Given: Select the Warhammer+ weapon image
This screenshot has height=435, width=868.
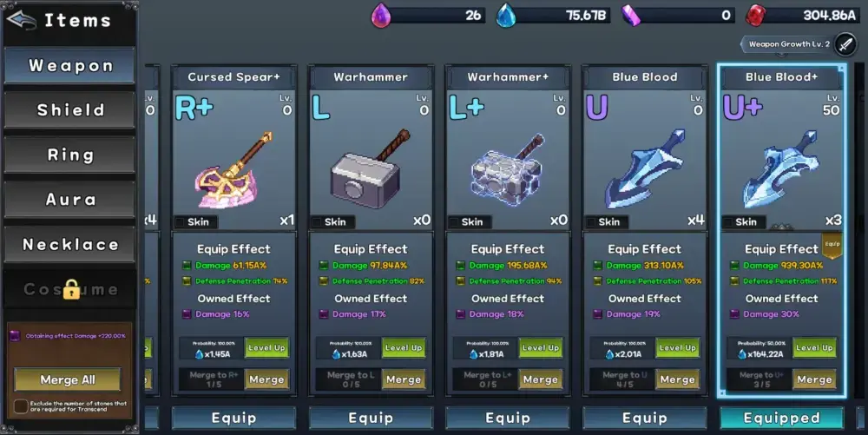Looking at the screenshot, I should coord(508,168).
